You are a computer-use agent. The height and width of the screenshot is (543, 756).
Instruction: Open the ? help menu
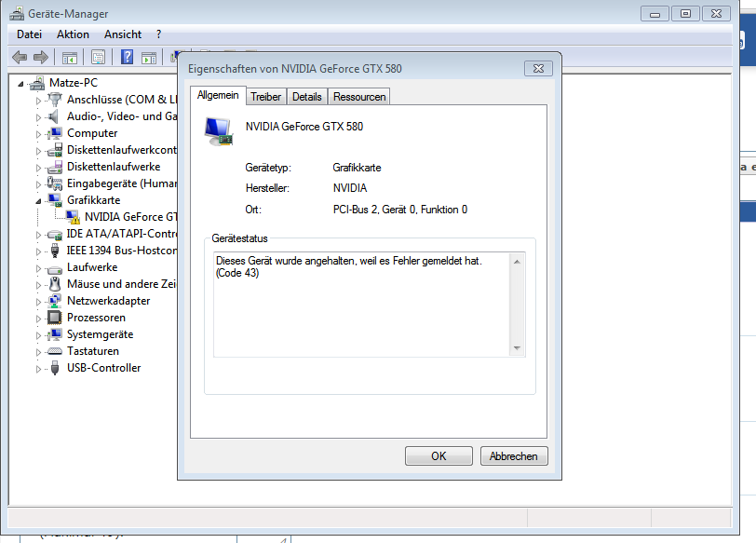(x=159, y=34)
